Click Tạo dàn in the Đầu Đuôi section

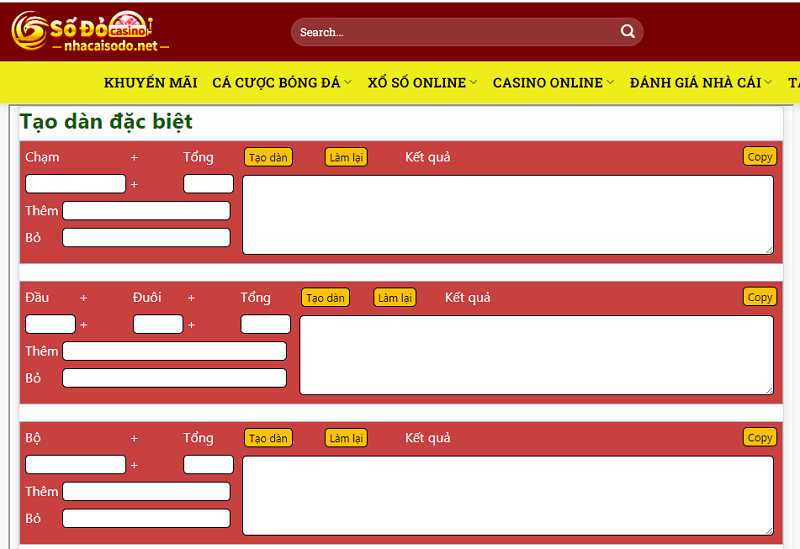click(325, 298)
